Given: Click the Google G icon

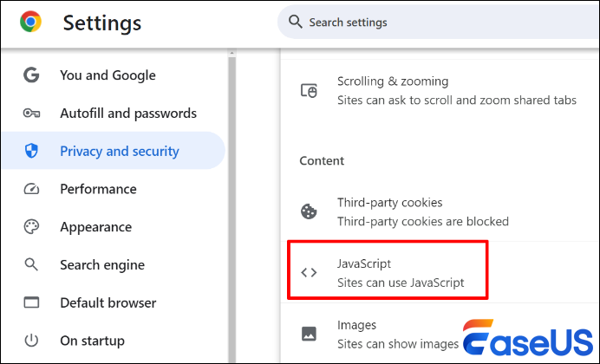Looking at the screenshot, I should [x=32, y=75].
